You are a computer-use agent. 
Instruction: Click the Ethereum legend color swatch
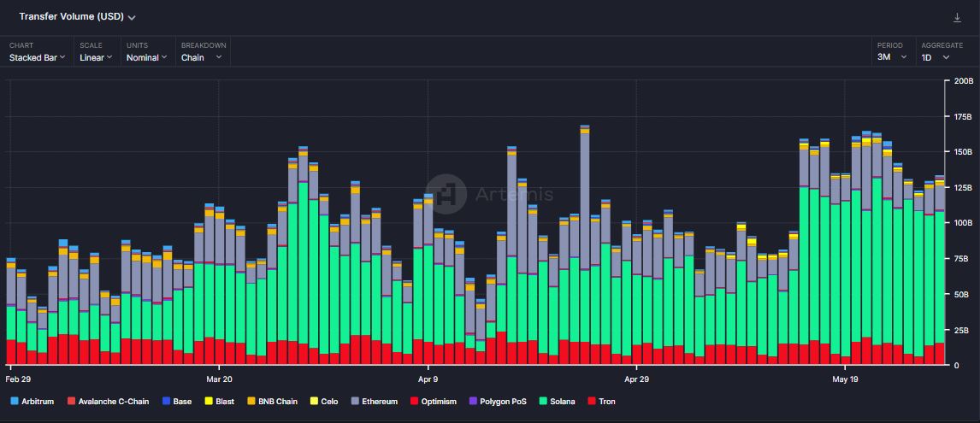354,401
